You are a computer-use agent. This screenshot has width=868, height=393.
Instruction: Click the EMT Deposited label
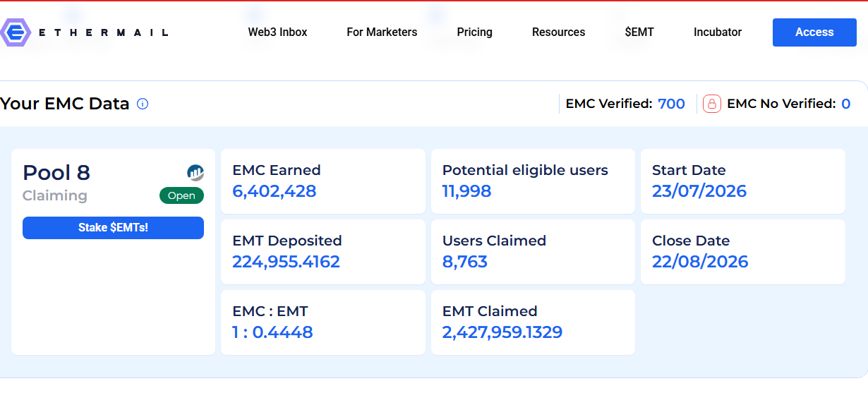coord(287,241)
